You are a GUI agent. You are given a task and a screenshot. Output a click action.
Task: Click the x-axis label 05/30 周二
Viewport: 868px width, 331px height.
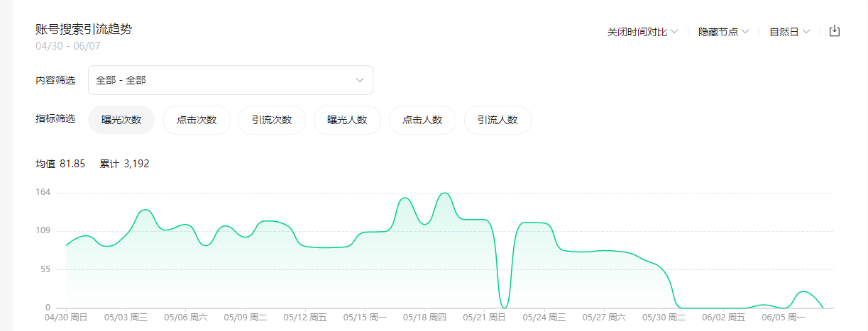point(664,319)
